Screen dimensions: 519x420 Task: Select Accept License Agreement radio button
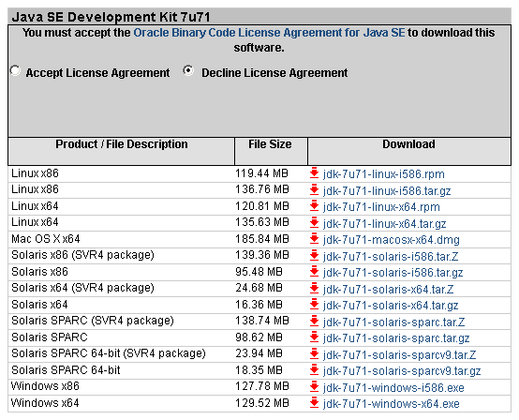tap(15, 70)
